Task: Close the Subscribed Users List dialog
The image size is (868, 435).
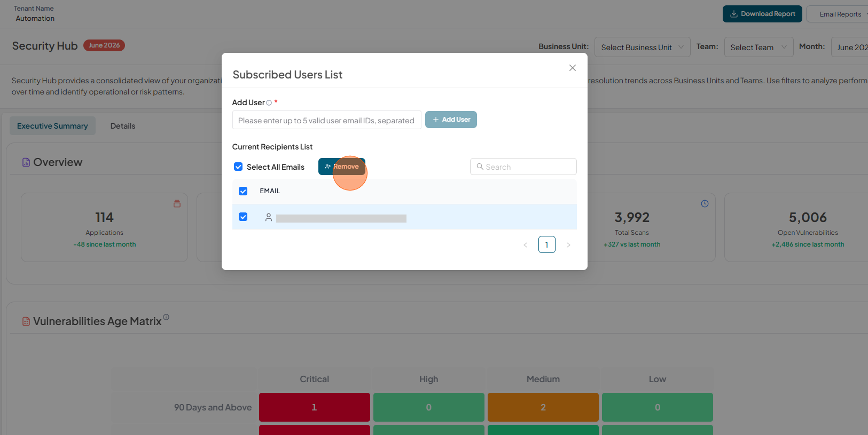Action: [x=572, y=68]
